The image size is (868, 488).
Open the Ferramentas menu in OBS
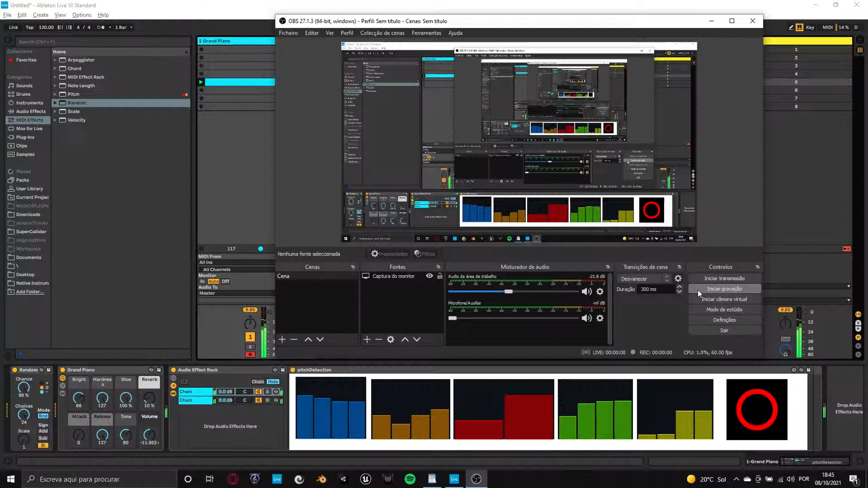(426, 33)
